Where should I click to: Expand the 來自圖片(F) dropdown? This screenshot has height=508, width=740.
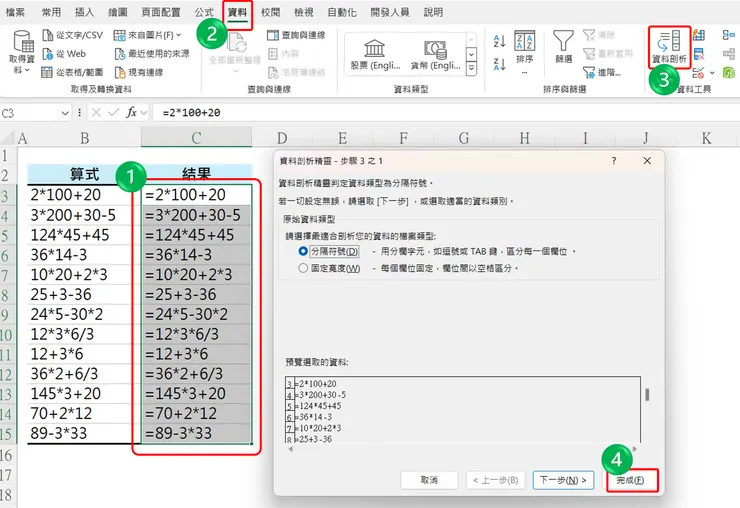(x=179, y=35)
